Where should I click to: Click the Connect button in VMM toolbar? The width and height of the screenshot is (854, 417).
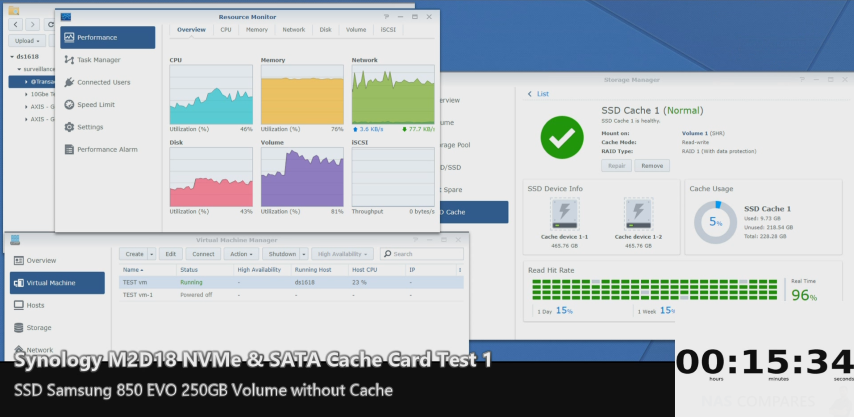[203, 254]
